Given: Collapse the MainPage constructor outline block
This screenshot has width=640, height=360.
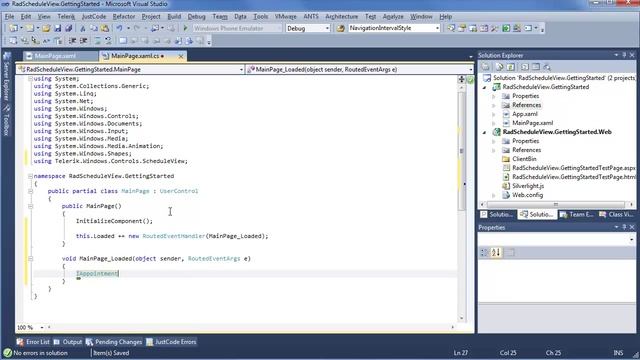Looking at the screenshot, I should coord(30,206).
